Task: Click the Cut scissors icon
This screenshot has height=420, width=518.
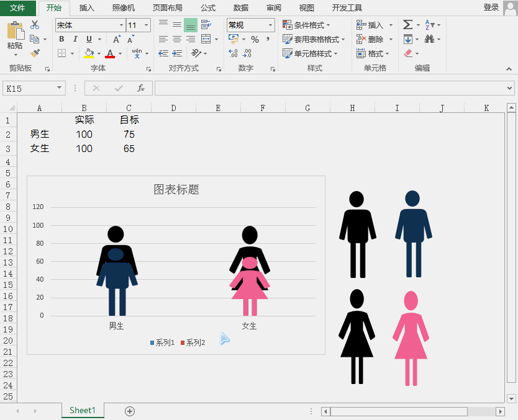Action: click(34, 25)
